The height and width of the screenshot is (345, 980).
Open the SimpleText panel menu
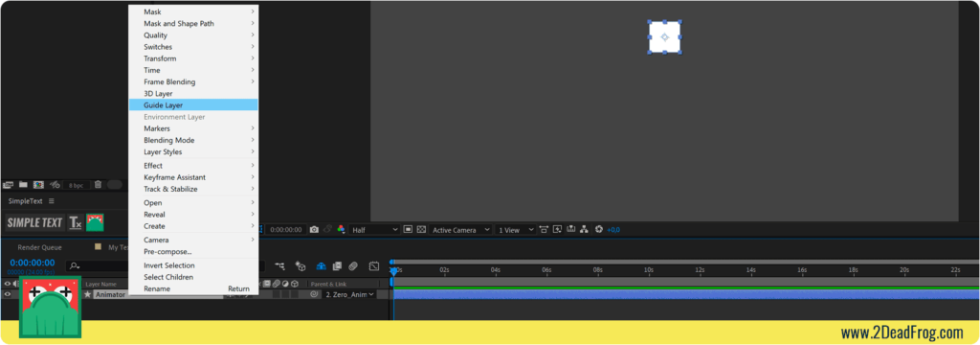52,201
